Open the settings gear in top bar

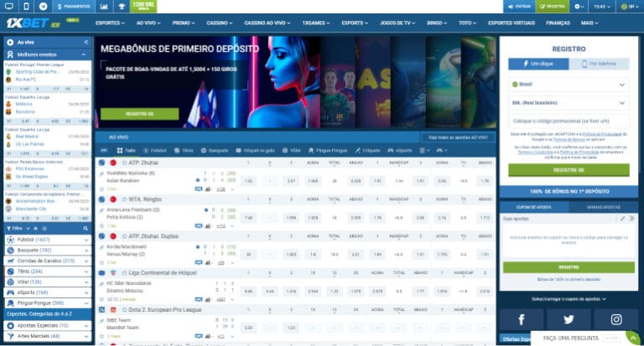[579, 6]
